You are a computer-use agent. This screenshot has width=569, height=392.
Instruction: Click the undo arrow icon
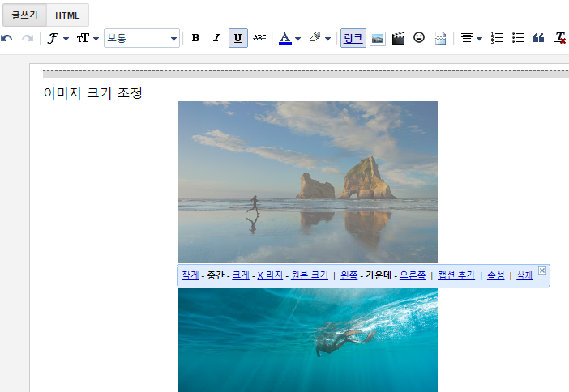[6, 38]
